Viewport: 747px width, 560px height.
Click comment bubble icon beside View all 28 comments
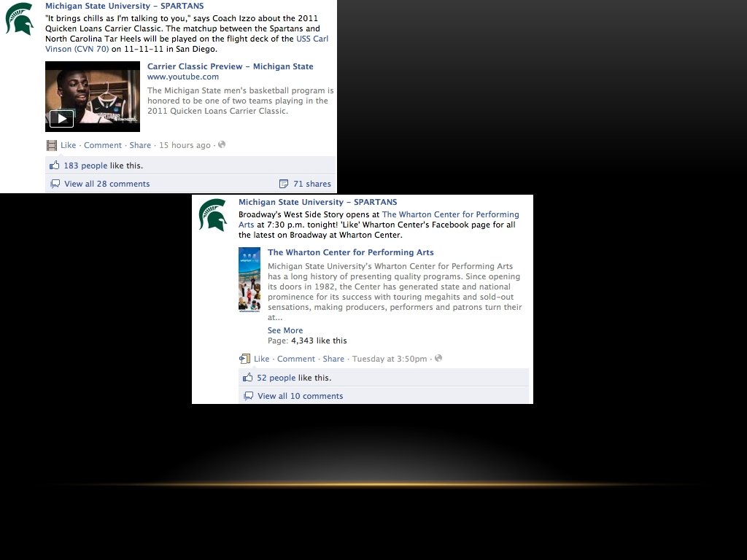click(55, 184)
